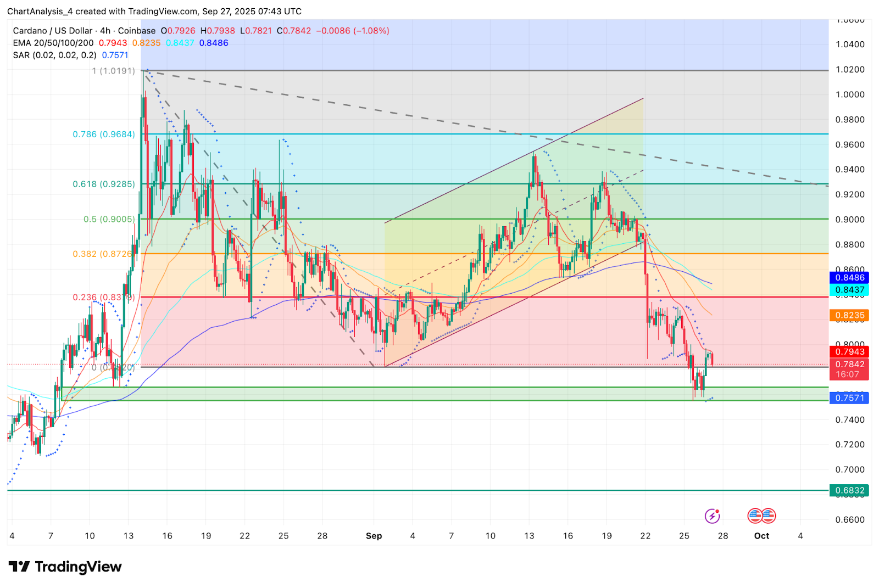Open the left US flag economic event
The image size is (879, 588).
coord(755,516)
